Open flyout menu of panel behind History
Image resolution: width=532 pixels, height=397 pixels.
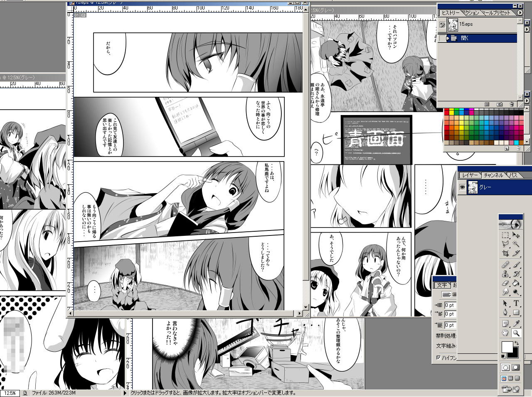tap(527, 29)
